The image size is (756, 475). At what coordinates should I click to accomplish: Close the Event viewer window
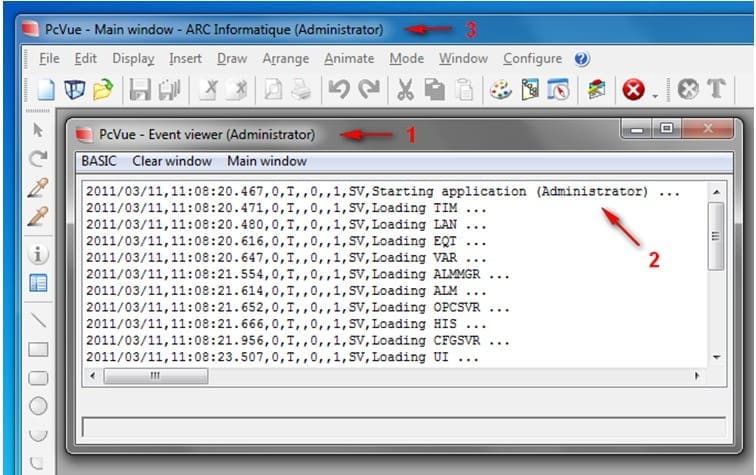point(707,129)
